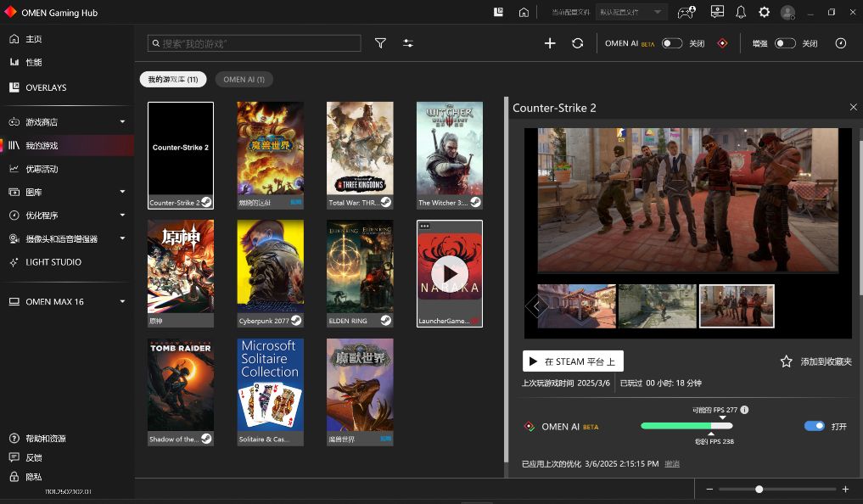Turn off the OMEN AI switch labeled 打开
This screenshot has width=863, height=504.
point(815,426)
